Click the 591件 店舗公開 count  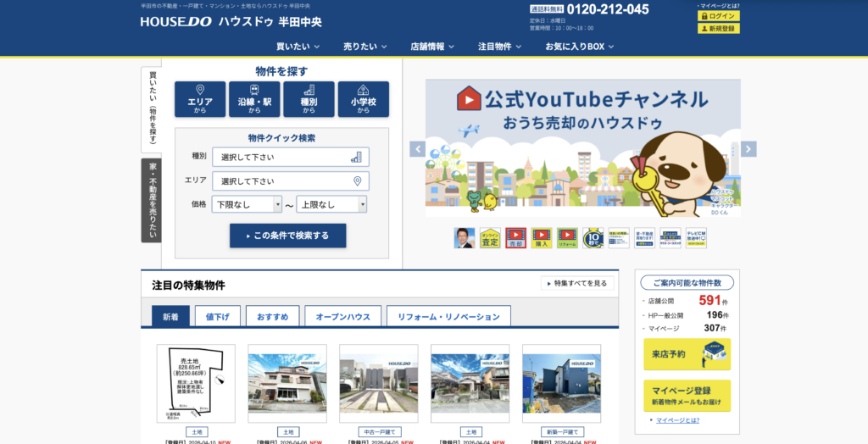point(714,301)
